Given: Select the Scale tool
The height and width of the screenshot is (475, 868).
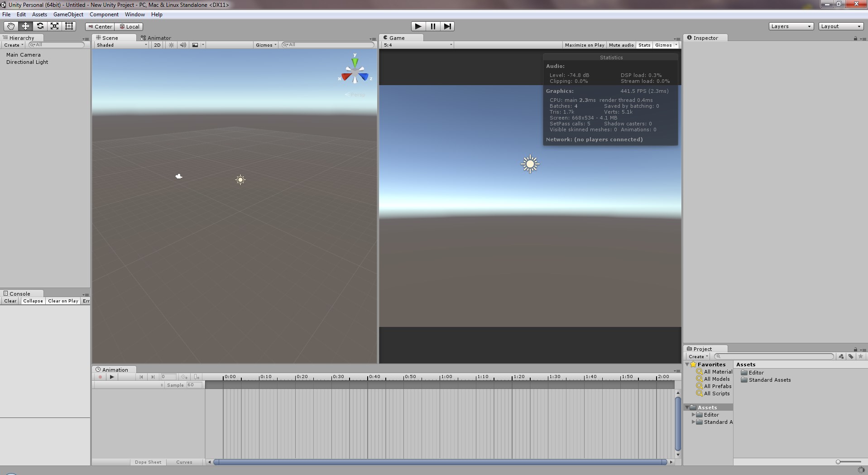Looking at the screenshot, I should click(x=54, y=26).
